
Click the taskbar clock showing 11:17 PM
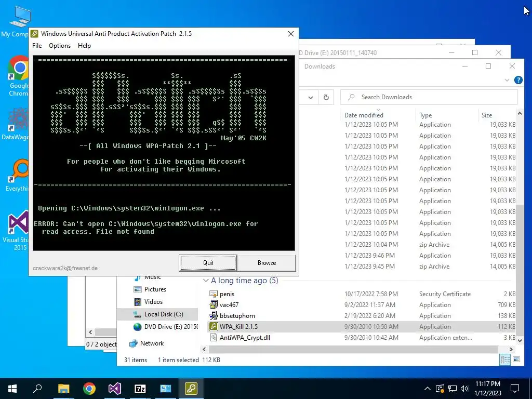(487, 389)
